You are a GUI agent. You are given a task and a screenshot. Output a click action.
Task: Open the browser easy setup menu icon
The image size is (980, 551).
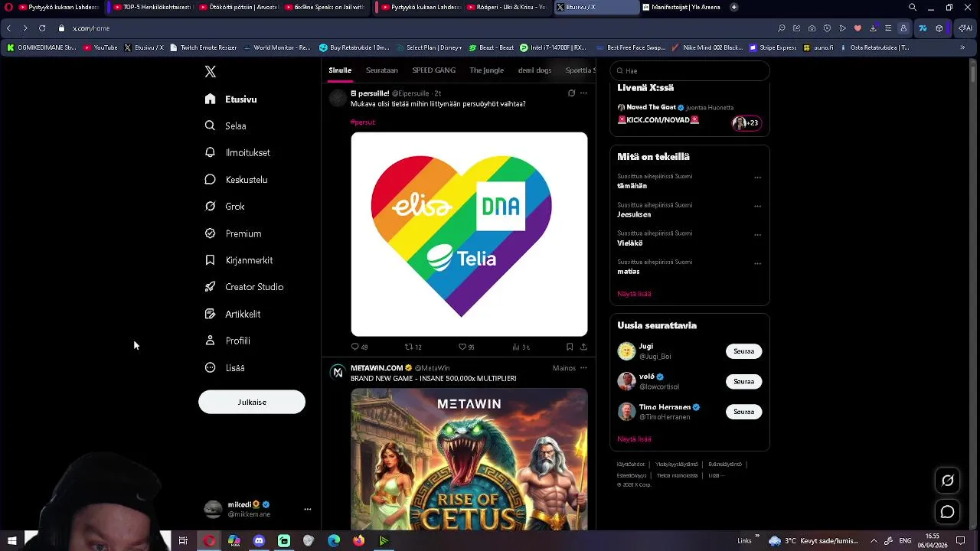[x=888, y=28]
